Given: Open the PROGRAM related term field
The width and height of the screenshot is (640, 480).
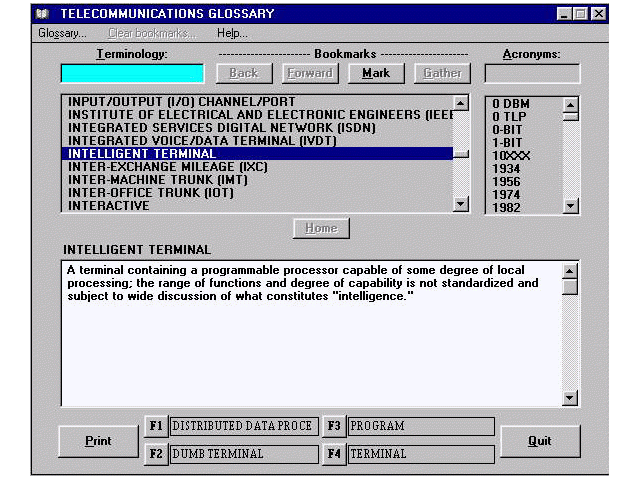Looking at the screenshot, I should [x=420, y=426].
